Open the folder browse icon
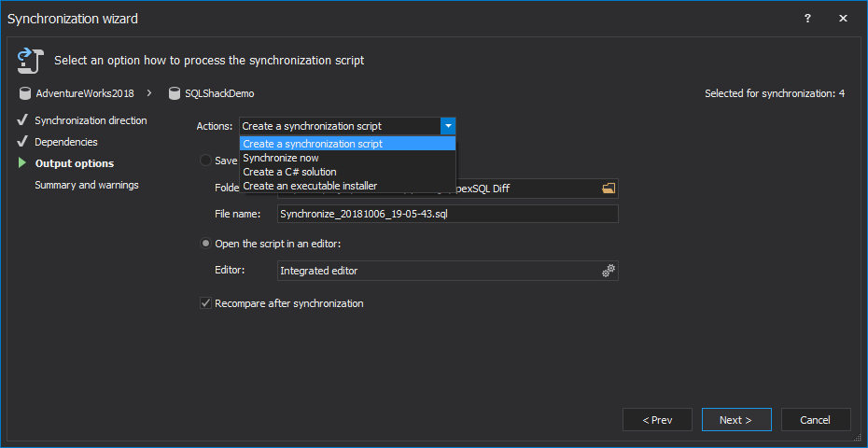 point(609,189)
